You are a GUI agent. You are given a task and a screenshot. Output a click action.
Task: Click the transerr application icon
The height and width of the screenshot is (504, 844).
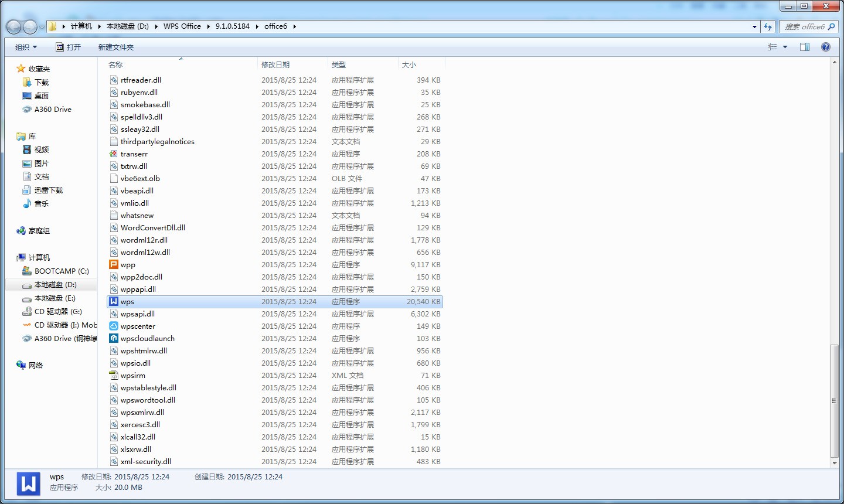click(x=114, y=154)
